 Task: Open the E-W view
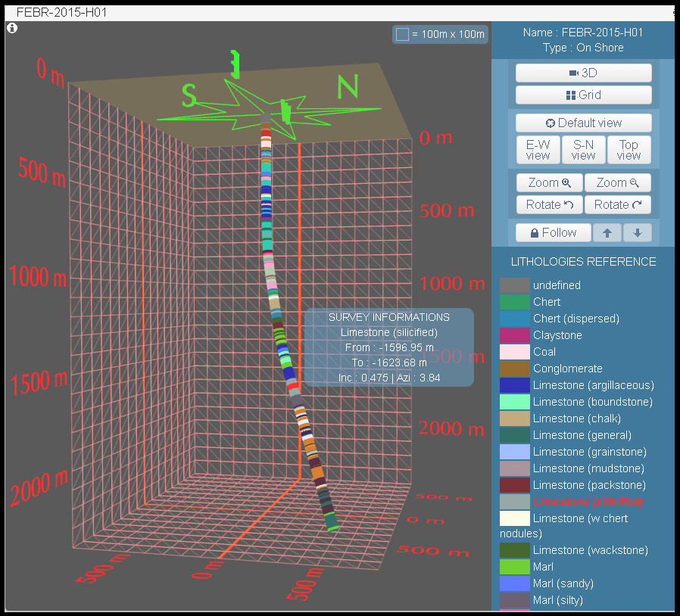tap(538, 150)
